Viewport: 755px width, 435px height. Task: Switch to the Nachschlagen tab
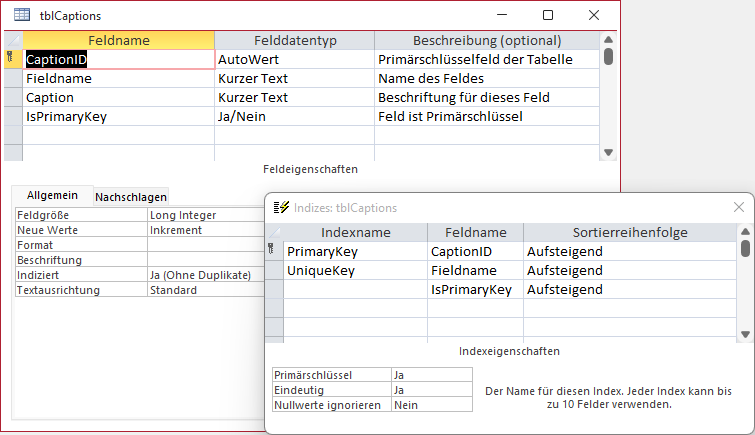[131, 197]
